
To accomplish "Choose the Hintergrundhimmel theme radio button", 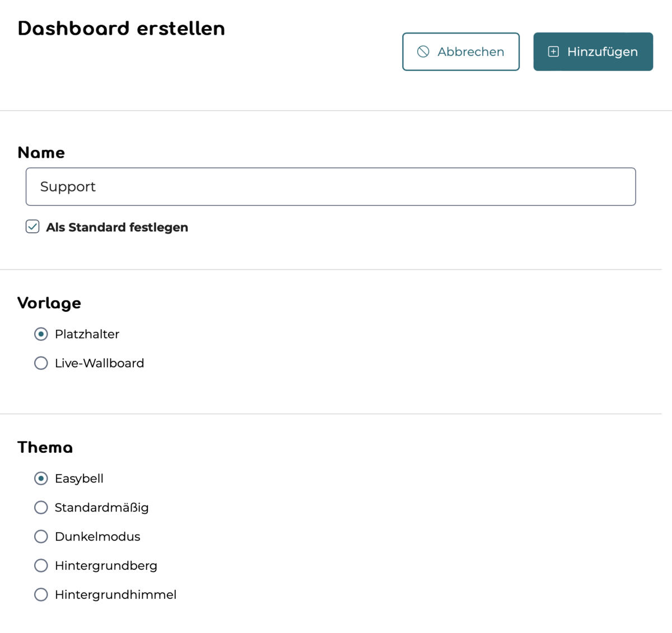I will pos(41,595).
